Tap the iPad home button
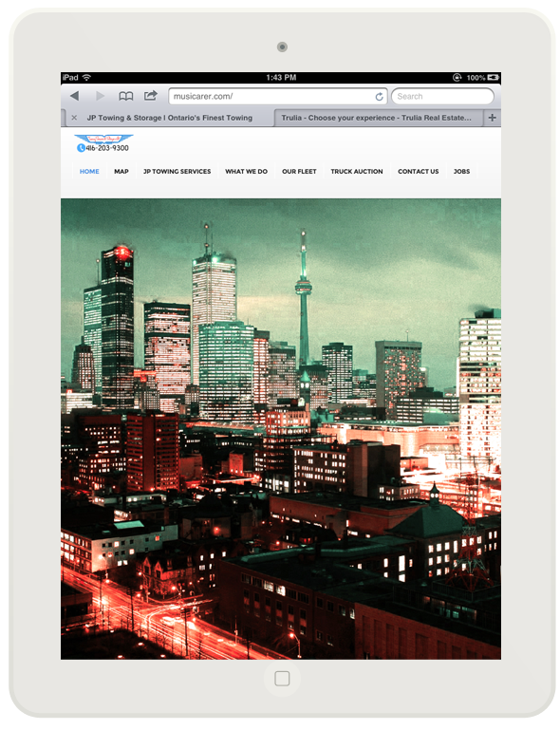560x730 pixels. click(282, 679)
